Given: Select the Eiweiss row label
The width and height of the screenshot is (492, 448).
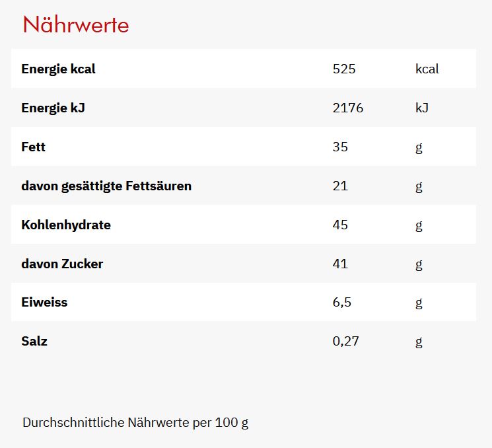Looking at the screenshot, I should coord(44,302).
